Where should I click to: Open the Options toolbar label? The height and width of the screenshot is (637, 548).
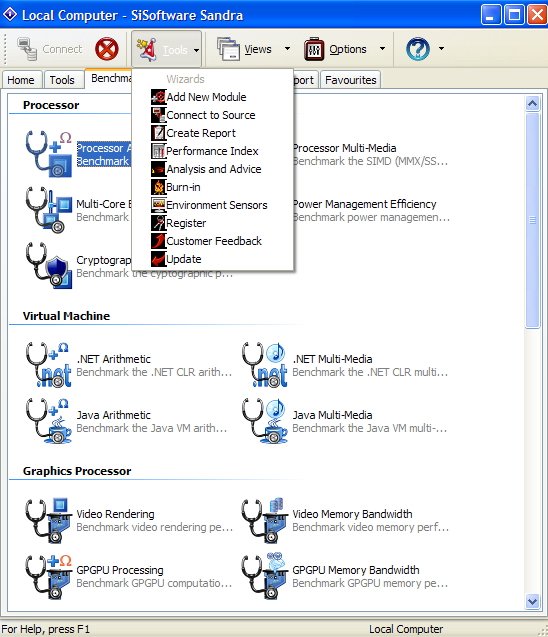pyautogui.click(x=348, y=50)
